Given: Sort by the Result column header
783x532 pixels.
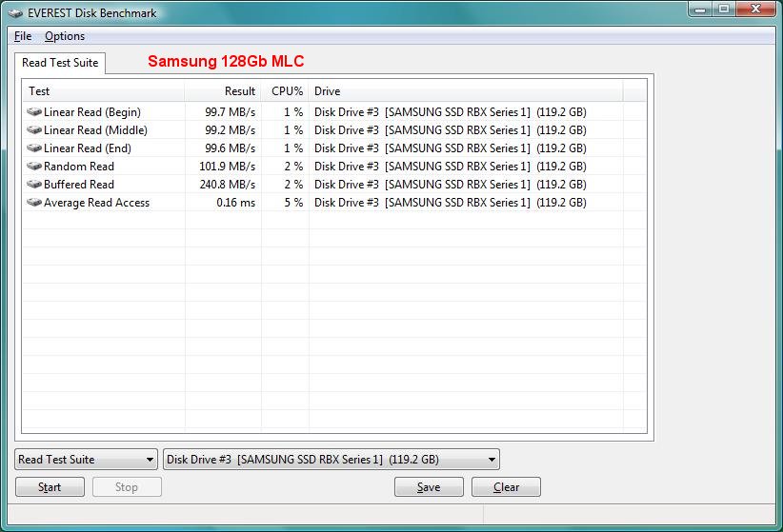Looking at the screenshot, I should pyautogui.click(x=223, y=91).
